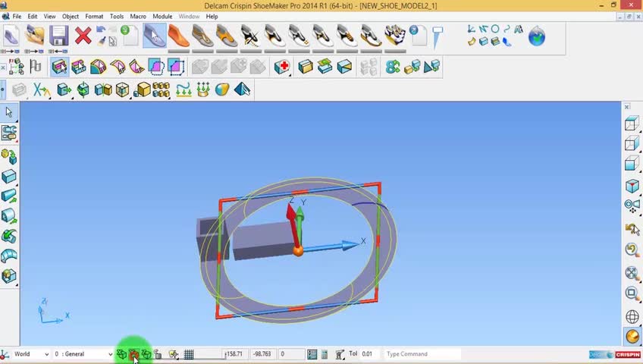Click the red X delete icon

coord(83,36)
